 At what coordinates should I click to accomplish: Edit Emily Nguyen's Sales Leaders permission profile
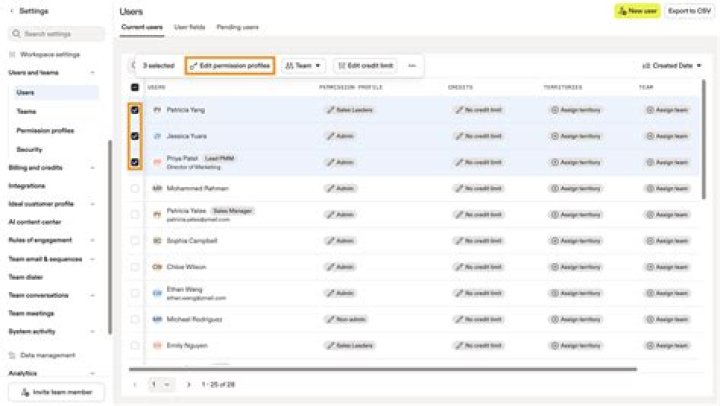pyautogui.click(x=350, y=345)
